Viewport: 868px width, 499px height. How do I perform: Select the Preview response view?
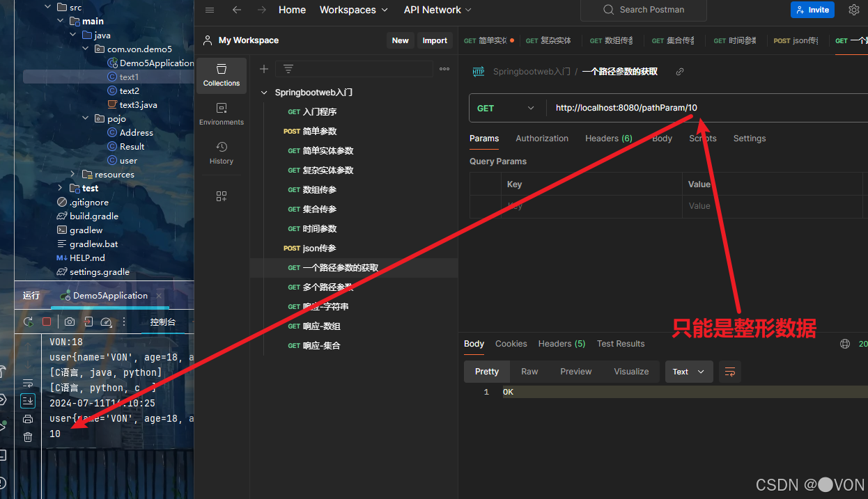[576, 372]
